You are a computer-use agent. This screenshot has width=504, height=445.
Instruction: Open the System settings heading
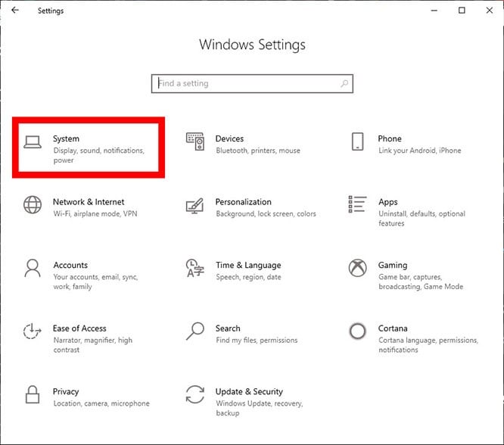(66, 139)
